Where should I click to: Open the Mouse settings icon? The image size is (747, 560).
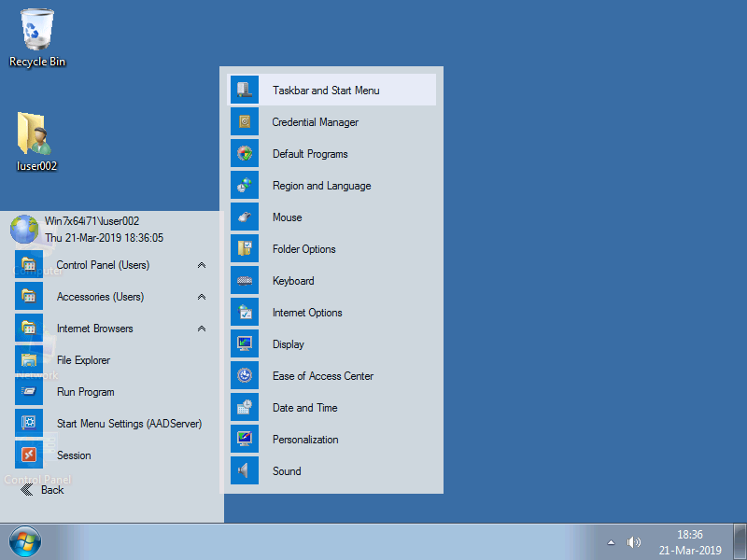click(x=245, y=217)
